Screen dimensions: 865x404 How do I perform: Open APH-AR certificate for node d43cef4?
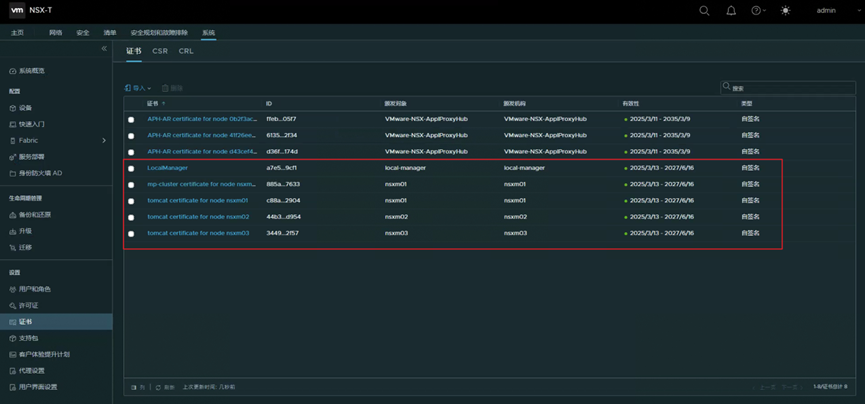(x=202, y=151)
